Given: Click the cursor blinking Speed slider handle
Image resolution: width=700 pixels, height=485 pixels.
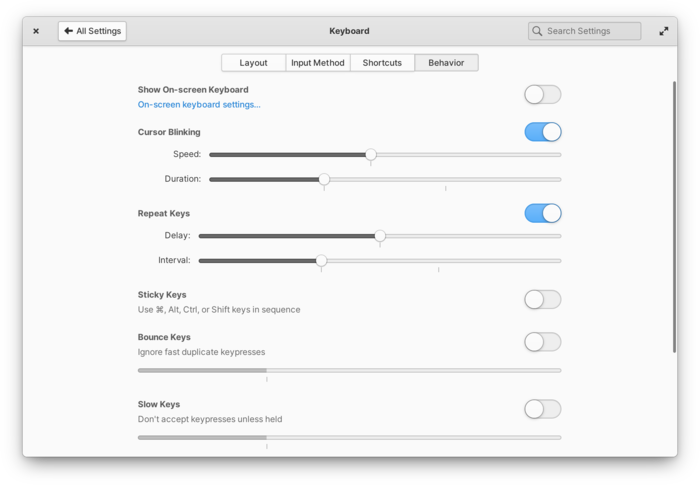Looking at the screenshot, I should (x=371, y=155).
